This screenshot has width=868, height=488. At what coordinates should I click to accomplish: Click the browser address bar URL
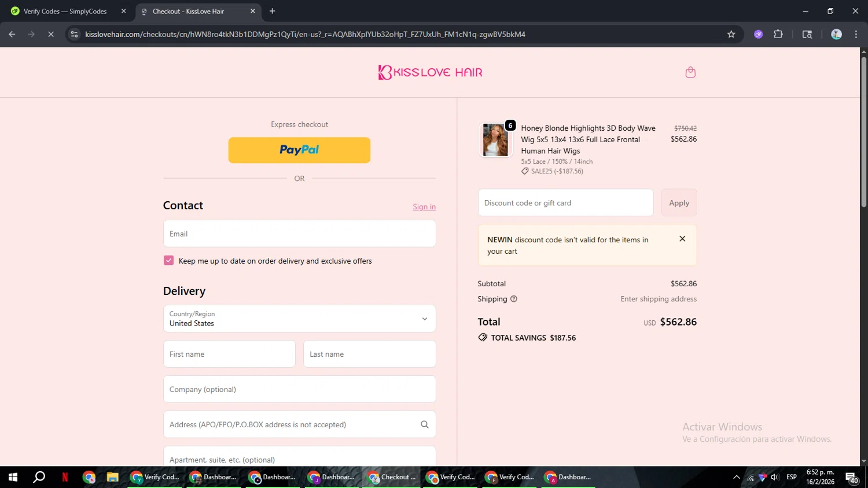click(305, 34)
